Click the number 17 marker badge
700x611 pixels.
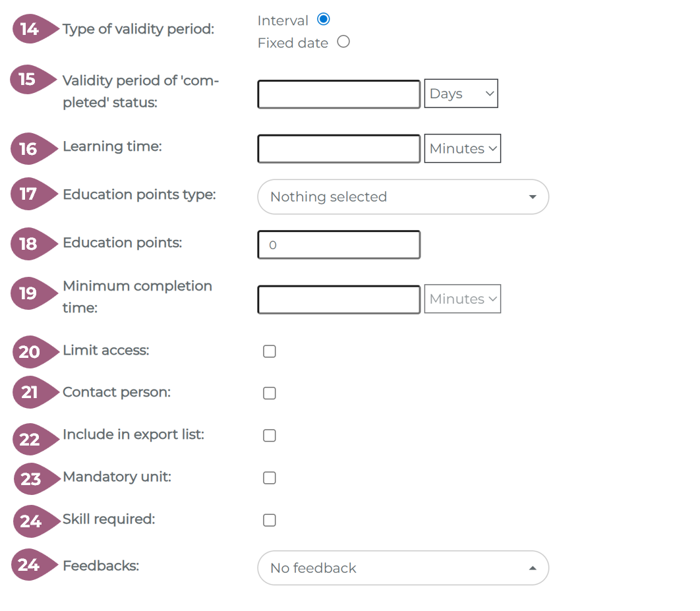28,195
